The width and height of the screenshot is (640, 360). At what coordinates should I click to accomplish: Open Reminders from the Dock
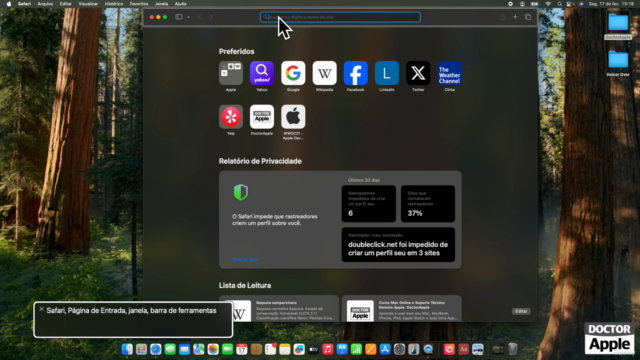(270, 349)
